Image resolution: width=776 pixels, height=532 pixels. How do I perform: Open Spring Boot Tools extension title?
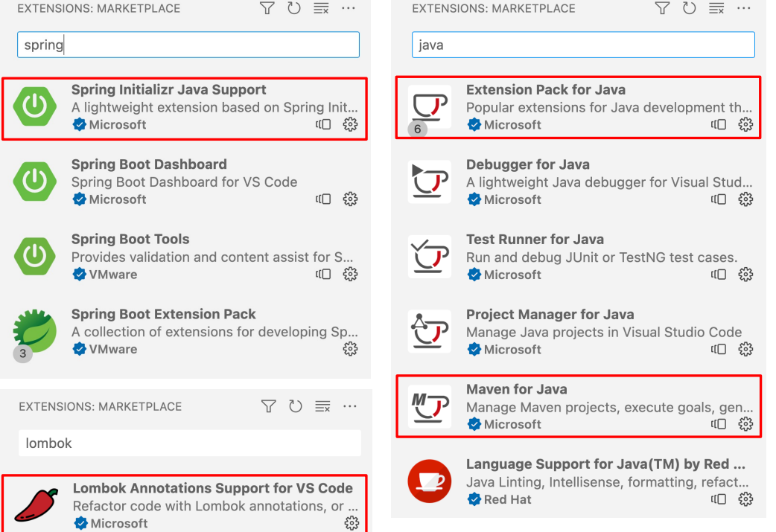[130, 239]
